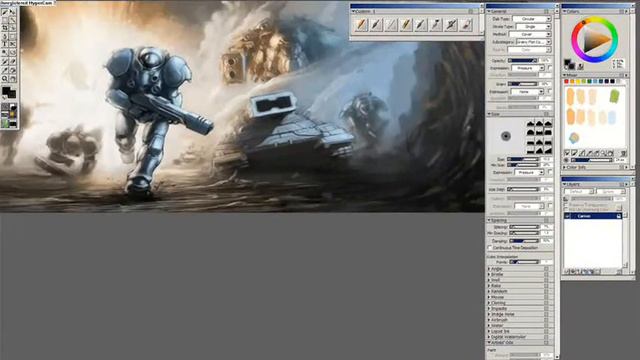Expand the Bristle section
This screenshot has width=640, height=360.
click(x=489, y=274)
